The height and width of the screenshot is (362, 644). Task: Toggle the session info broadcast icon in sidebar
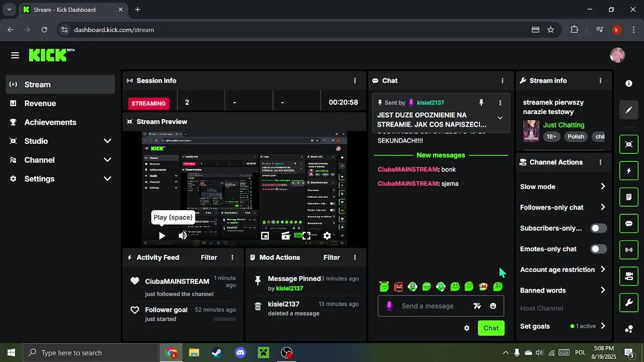pos(629,249)
